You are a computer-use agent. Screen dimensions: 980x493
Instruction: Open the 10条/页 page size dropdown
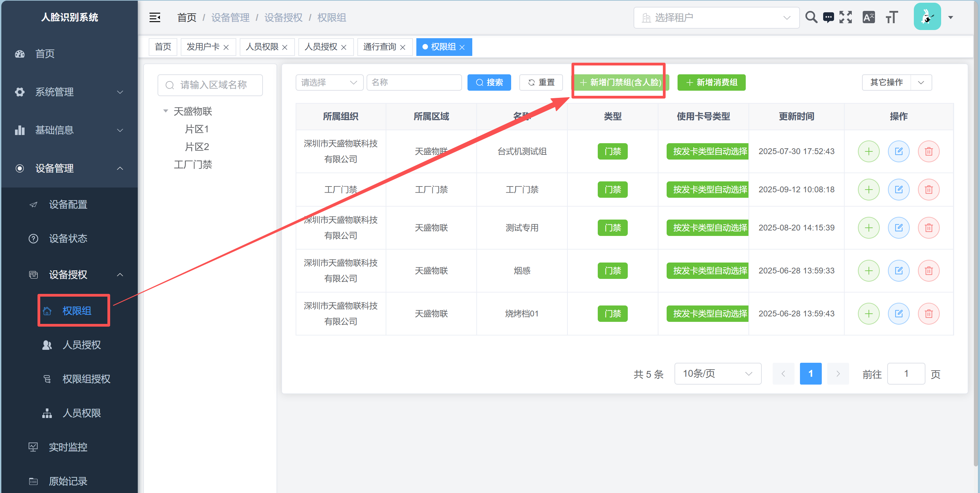(x=717, y=374)
